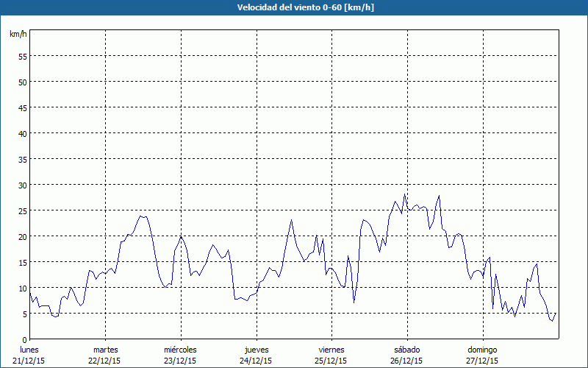Select the "domingo 27/12/15" date label

click(482, 355)
